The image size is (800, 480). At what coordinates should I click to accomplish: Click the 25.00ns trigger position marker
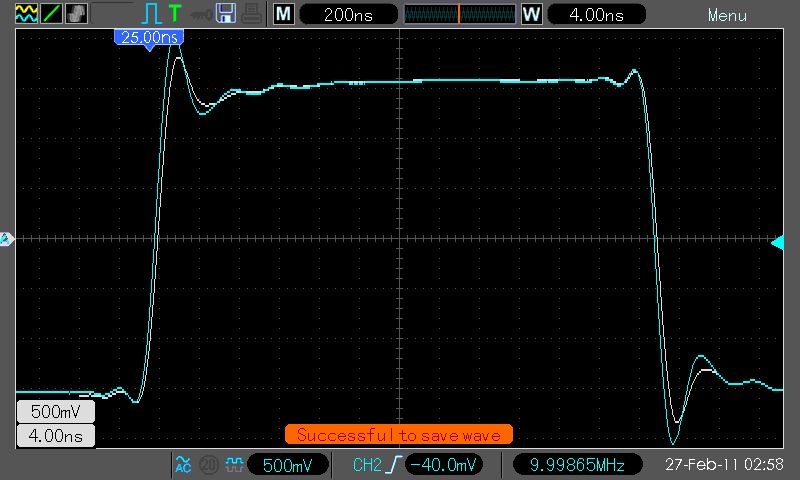(149, 39)
